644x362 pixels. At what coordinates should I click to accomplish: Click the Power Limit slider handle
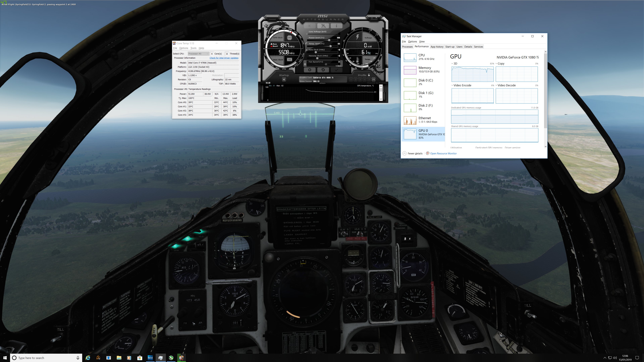click(x=329, y=40)
